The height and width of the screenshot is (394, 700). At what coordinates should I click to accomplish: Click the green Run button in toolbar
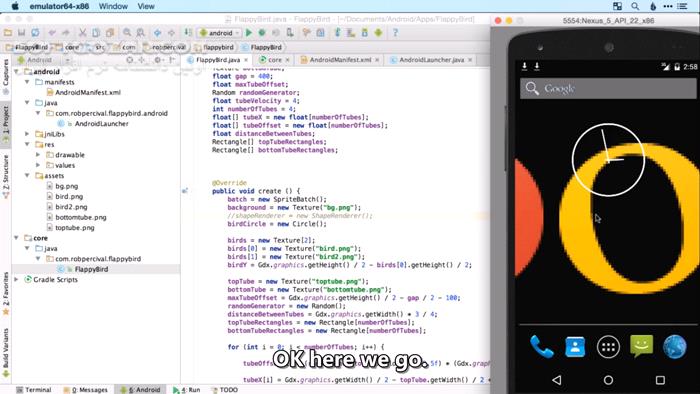tap(249, 33)
